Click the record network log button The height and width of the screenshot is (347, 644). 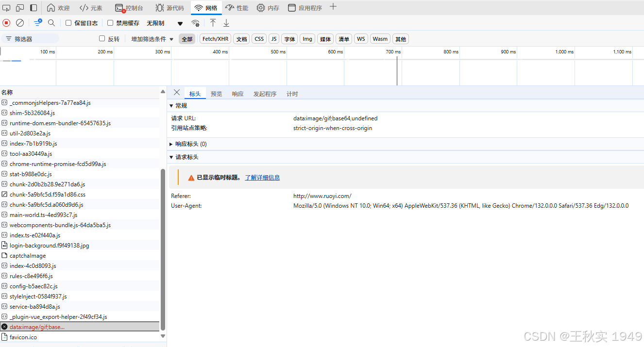click(x=6, y=23)
